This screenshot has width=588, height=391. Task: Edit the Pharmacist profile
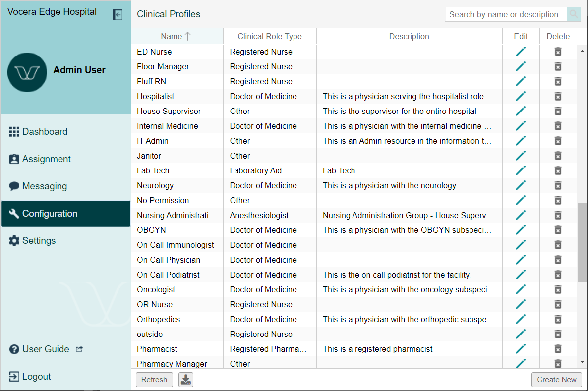click(521, 349)
